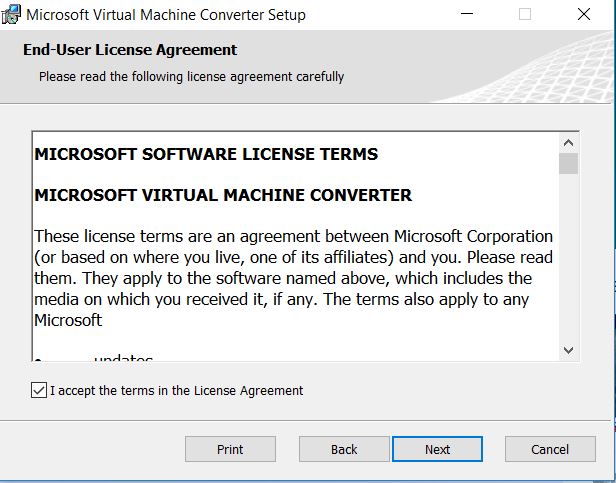Uncheck the accept license terms checkbox
The height and width of the screenshot is (483, 616).
(39, 390)
